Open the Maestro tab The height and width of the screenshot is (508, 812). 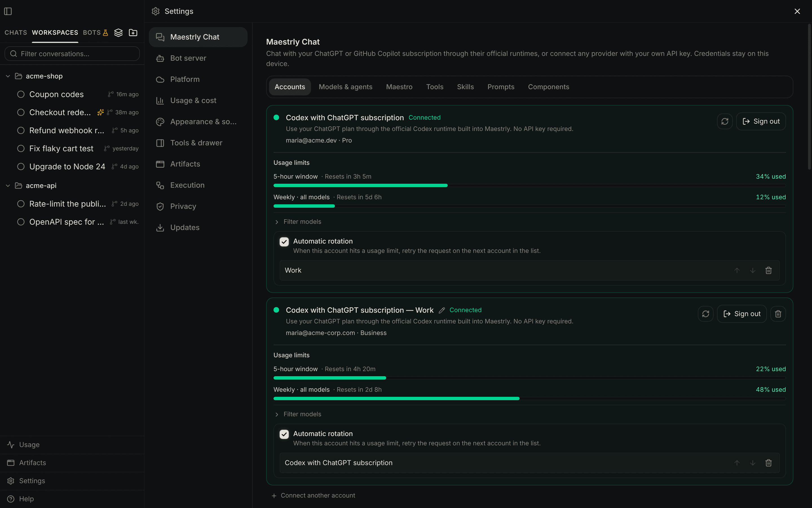[399, 87]
